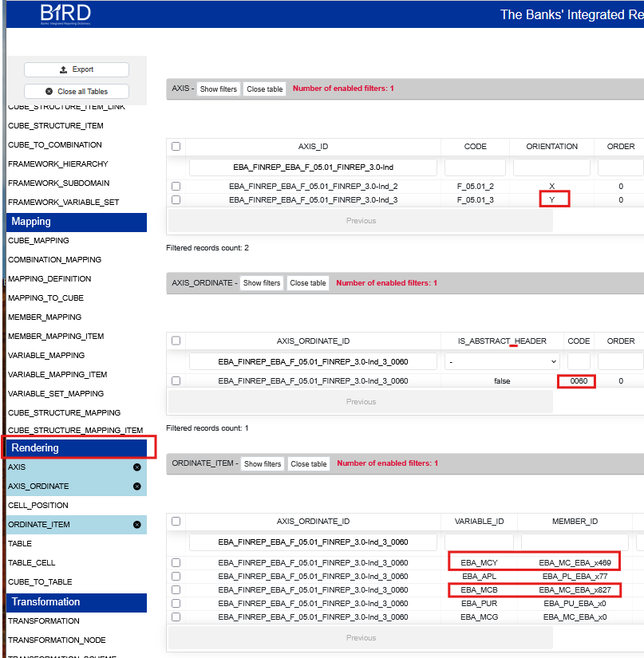Close ORDINATE_ITEM via sidebar x icon

coord(137,525)
